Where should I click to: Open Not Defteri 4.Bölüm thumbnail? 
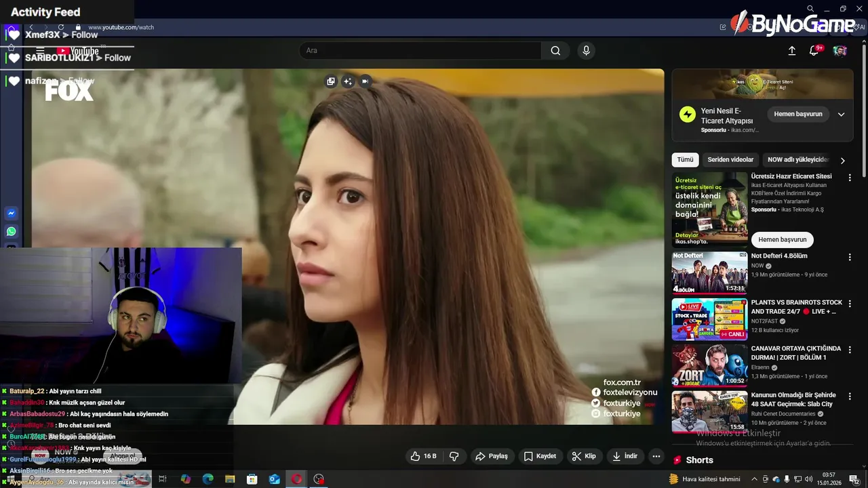pyautogui.click(x=709, y=272)
